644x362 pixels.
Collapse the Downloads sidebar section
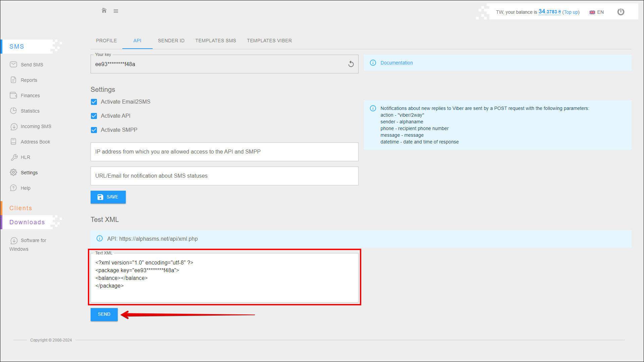click(x=27, y=222)
